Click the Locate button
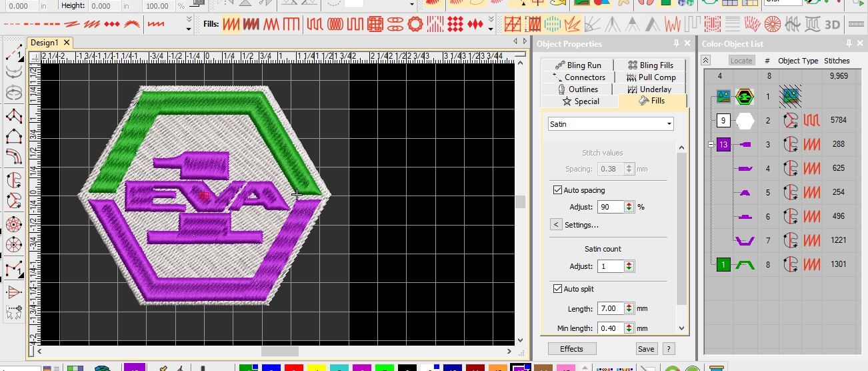Viewport: 868px width, 371px height. pos(741,61)
